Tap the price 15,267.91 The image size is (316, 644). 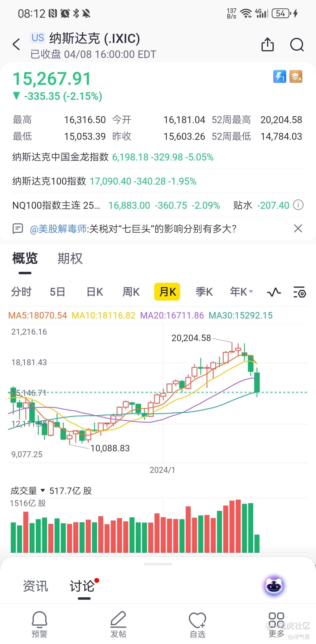click(x=52, y=79)
